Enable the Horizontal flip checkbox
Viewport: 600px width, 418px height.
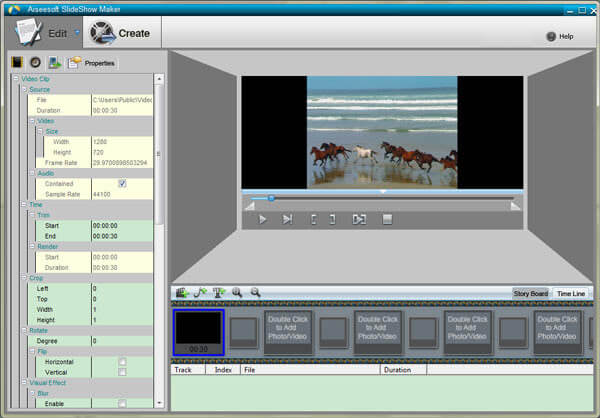[122, 361]
